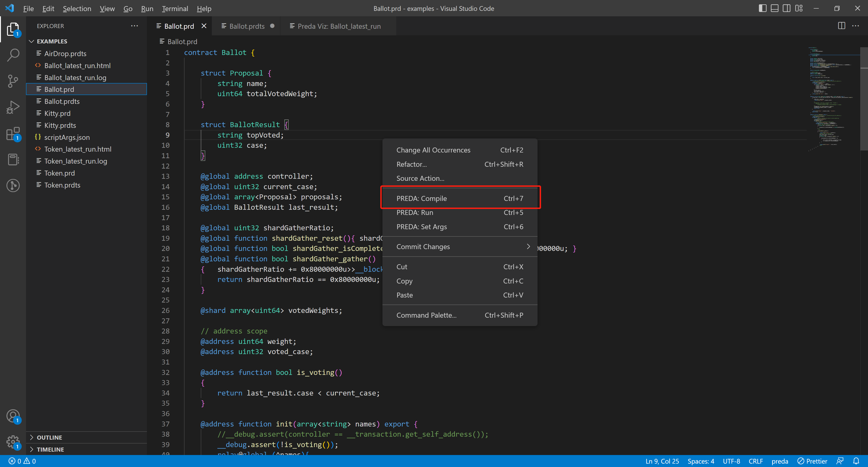Customize layout from title bar icon
The width and height of the screenshot is (868, 467).
pyautogui.click(x=799, y=8)
